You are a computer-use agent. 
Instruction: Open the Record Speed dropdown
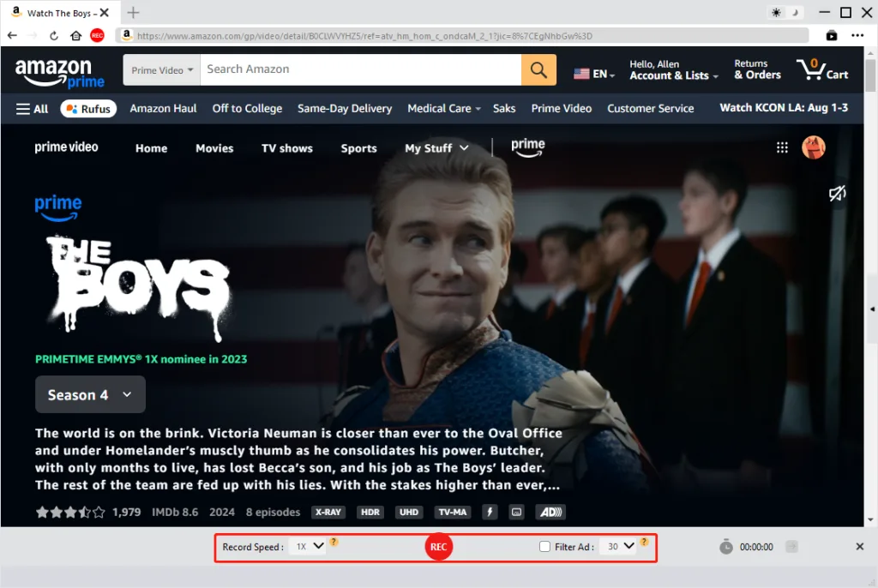307,546
